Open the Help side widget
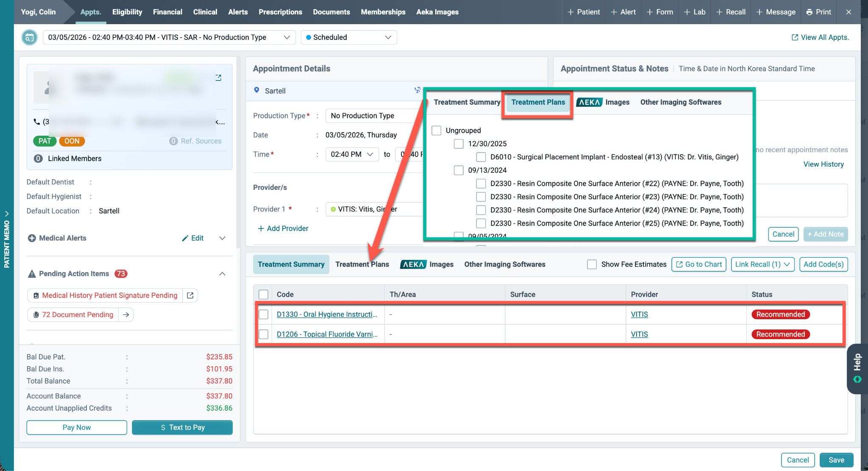This screenshot has height=471, width=868. (x=857, y=368)
